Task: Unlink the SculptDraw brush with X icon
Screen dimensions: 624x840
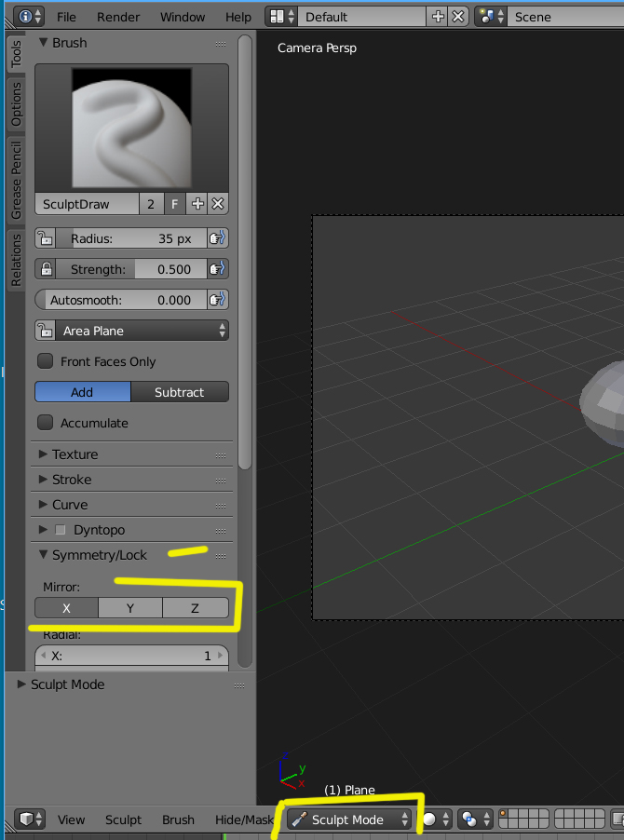Action: 218,204
